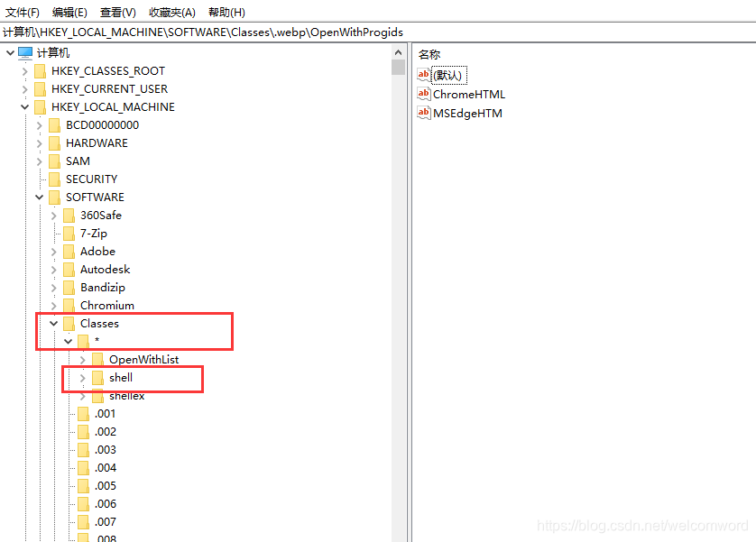This screenshot has width=756, height=542.
Task: Select the .007 key
Action: 106,522
